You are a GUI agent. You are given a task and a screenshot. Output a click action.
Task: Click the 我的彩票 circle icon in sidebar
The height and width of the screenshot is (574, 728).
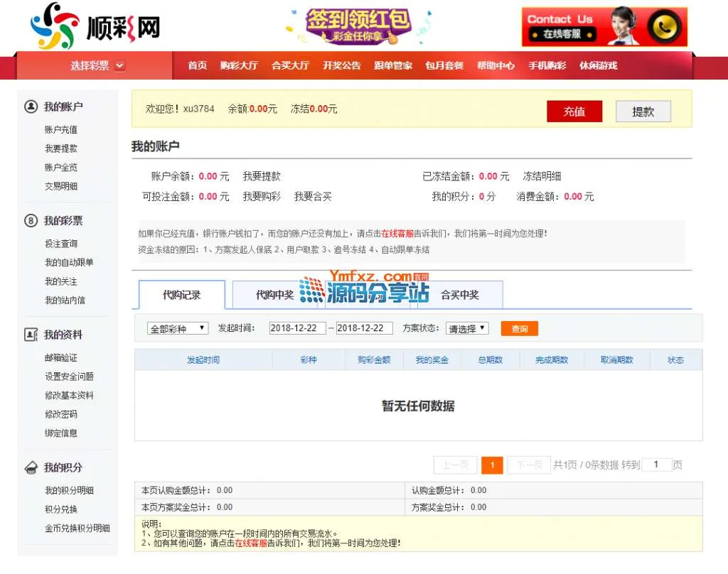[x=31, y=221]
